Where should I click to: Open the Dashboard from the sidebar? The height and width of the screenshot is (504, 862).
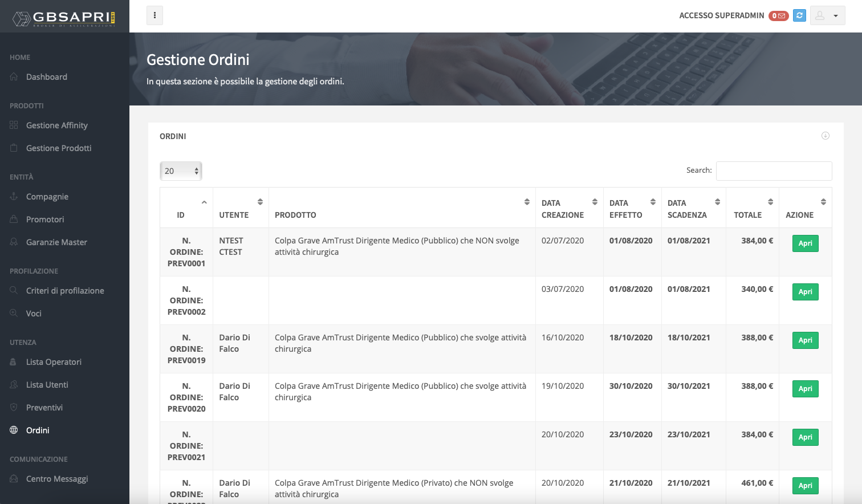click(x=47, y=76)
